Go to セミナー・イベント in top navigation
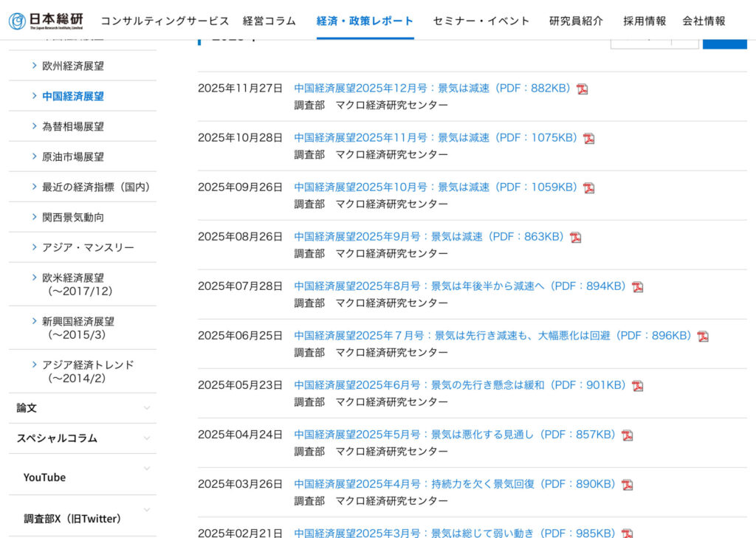 [481, 21]
